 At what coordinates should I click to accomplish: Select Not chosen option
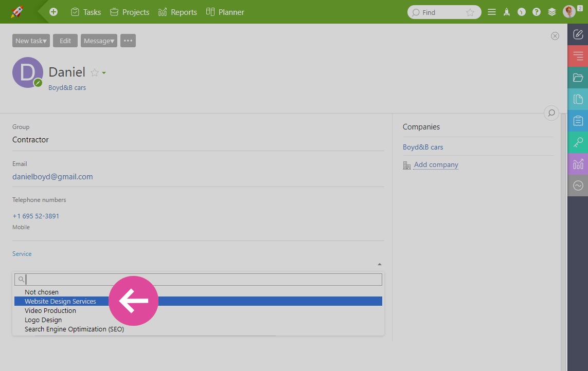pos(199,292)
